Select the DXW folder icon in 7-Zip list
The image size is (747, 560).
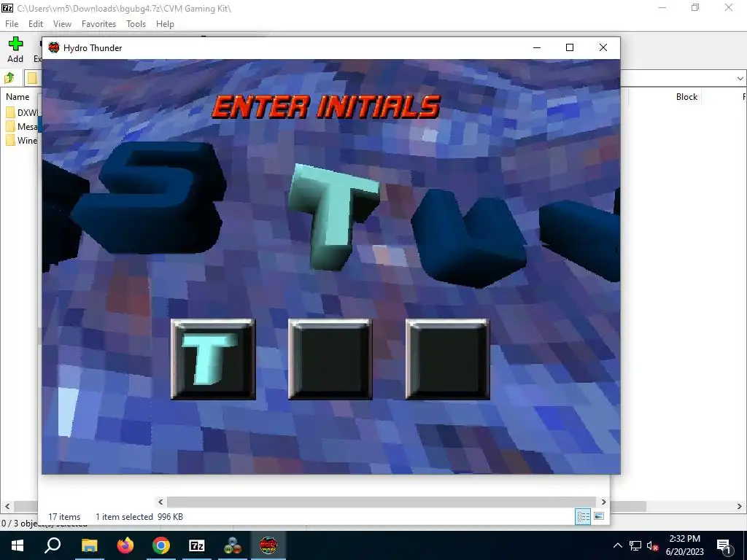click(10, 112)
